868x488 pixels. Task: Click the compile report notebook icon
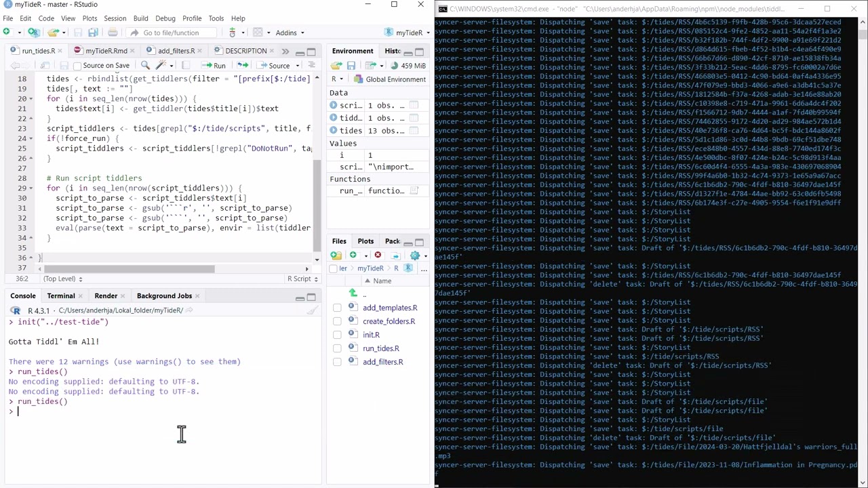click(x=186, y=66)
